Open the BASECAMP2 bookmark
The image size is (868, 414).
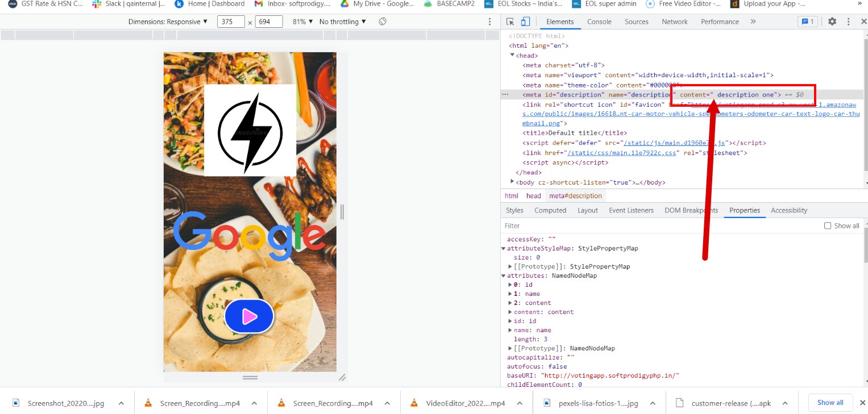pos(449,3)
